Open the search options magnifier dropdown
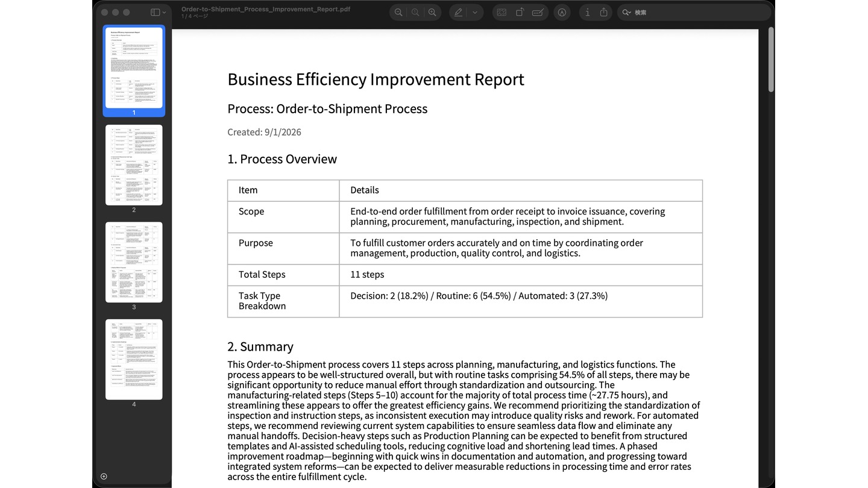The width and height of the screenshot is (868, 488). click(627, 12)
